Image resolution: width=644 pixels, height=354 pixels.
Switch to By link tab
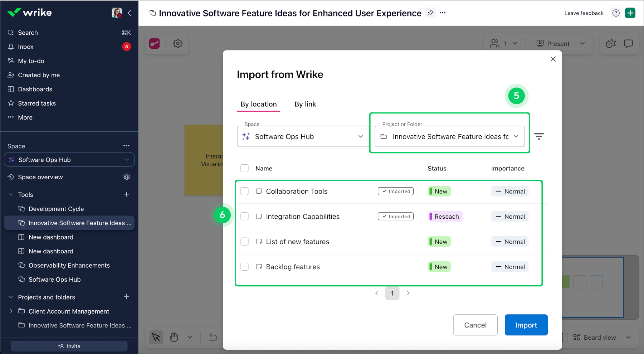(x=305, y=104)
